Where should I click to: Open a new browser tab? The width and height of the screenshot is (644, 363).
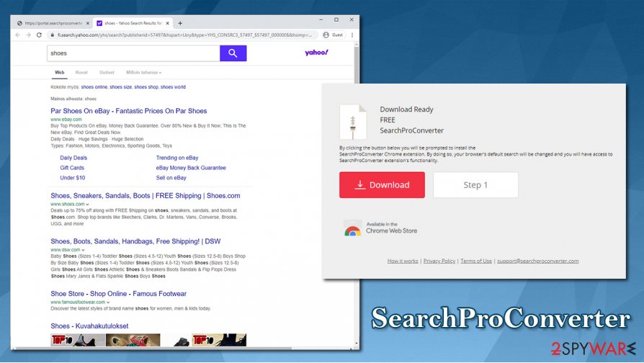pos(180,23)
